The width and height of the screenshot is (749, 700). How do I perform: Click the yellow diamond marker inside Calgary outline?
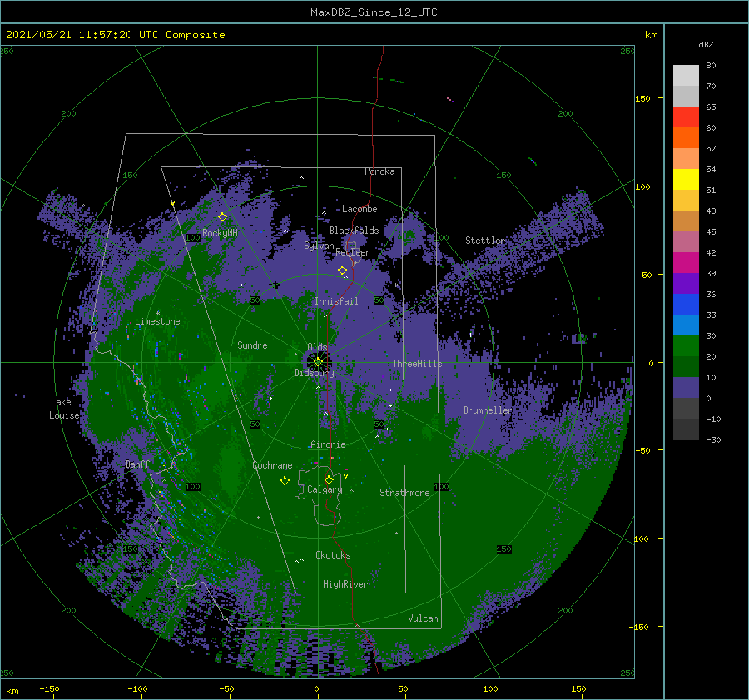click(x=329, y=479)
